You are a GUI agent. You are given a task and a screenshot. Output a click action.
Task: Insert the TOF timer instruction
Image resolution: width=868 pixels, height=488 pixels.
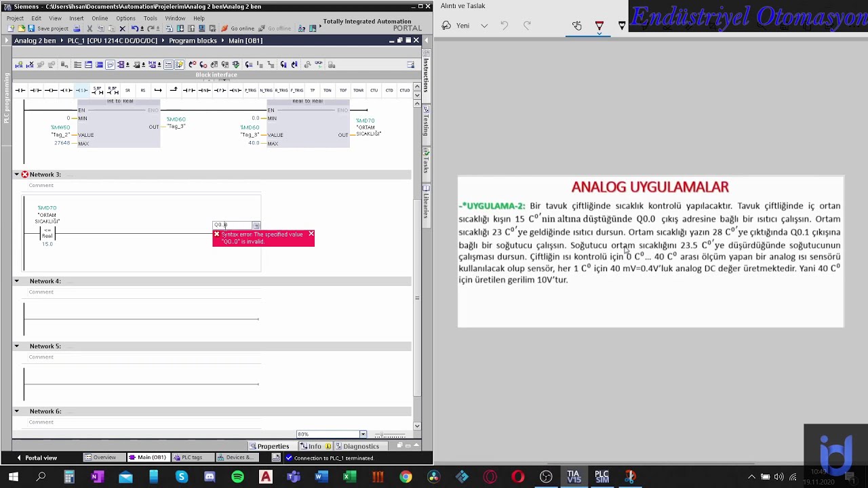coord(342,90)
